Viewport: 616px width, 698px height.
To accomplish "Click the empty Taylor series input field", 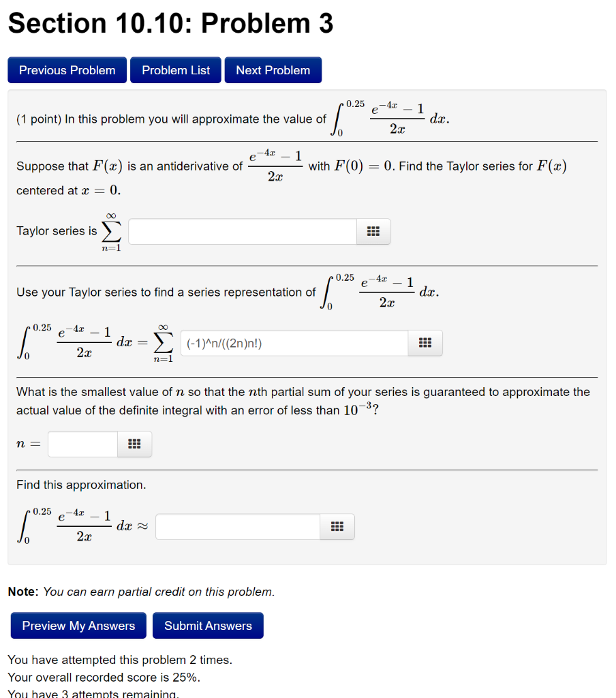I will pos(242,231).
